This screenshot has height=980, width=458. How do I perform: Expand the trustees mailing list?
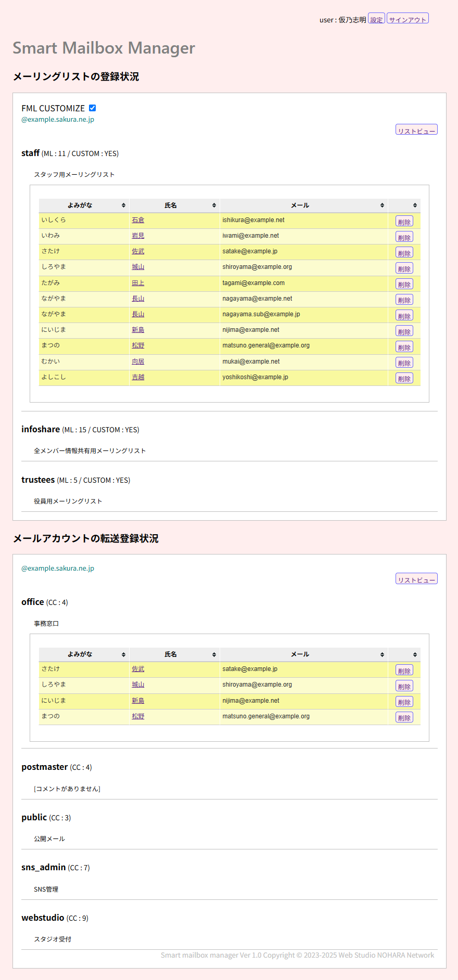click(x=38, y=480)
